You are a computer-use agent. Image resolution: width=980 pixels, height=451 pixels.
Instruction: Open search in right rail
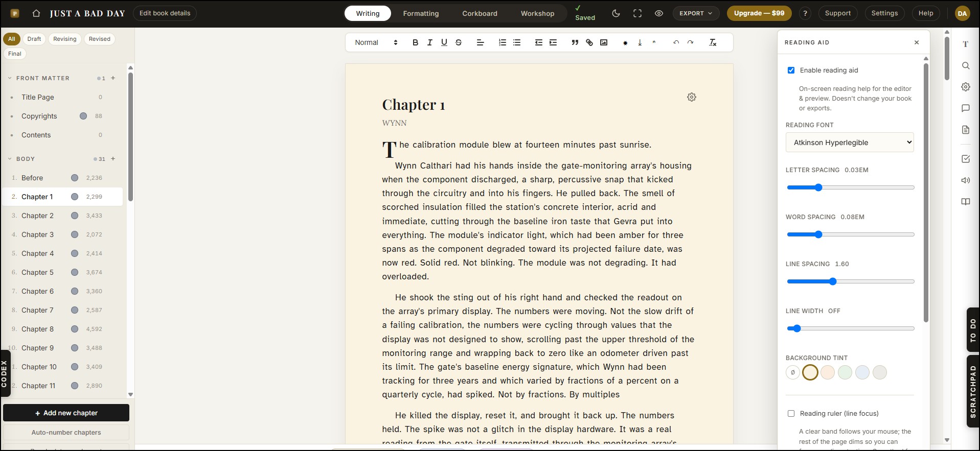pyautogui.click(x=966, y=65)
